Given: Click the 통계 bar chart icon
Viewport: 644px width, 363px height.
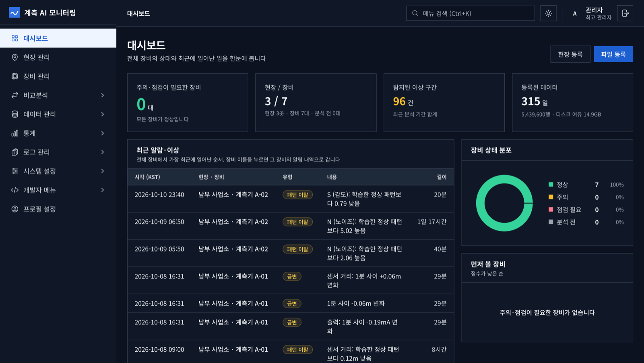Looking at the screenshot, I should click(15, 133).
